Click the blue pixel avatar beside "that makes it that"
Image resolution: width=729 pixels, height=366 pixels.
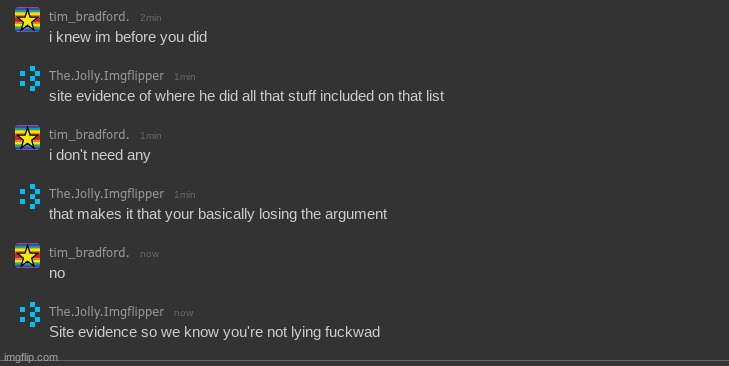[x=30, y=197]
